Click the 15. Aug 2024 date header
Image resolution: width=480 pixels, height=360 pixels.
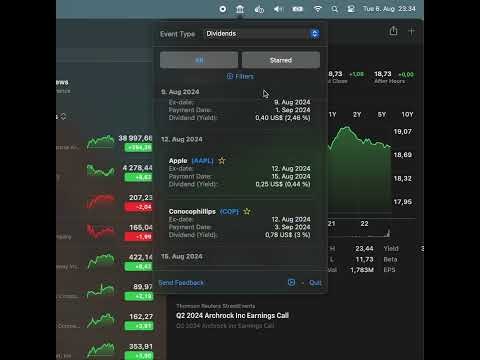(182, 256)
